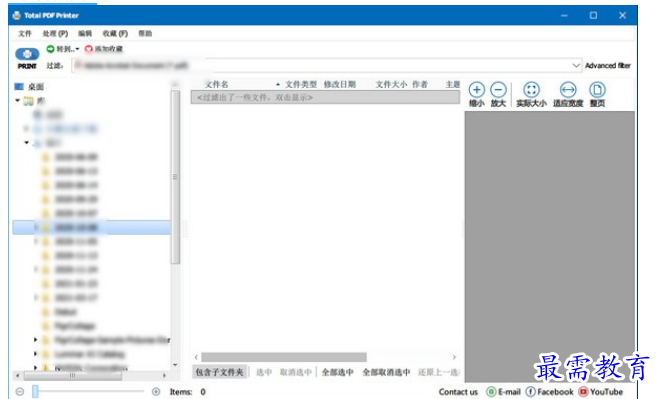Screen dimensions: 658x399
Task: Click the Contact us label
Action: pyautogui.click(x=458, y=392)
